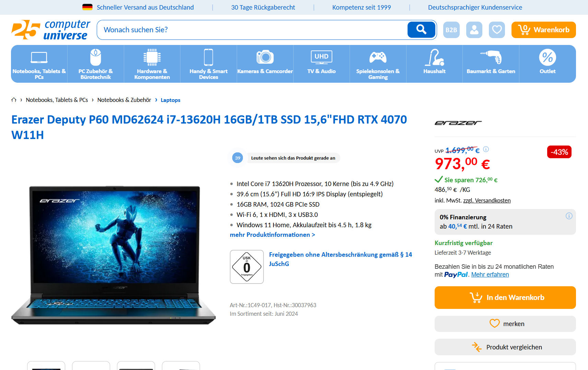The image size is (588, 370).
Task: Open Spielekonsolen & Gaming category
Action: tap(378, 64)
